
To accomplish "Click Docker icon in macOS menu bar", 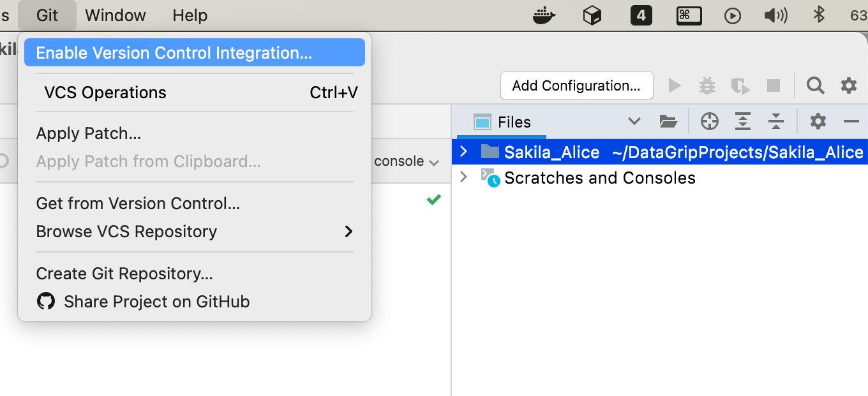I will pyautogui.click(x=544, y=15).
